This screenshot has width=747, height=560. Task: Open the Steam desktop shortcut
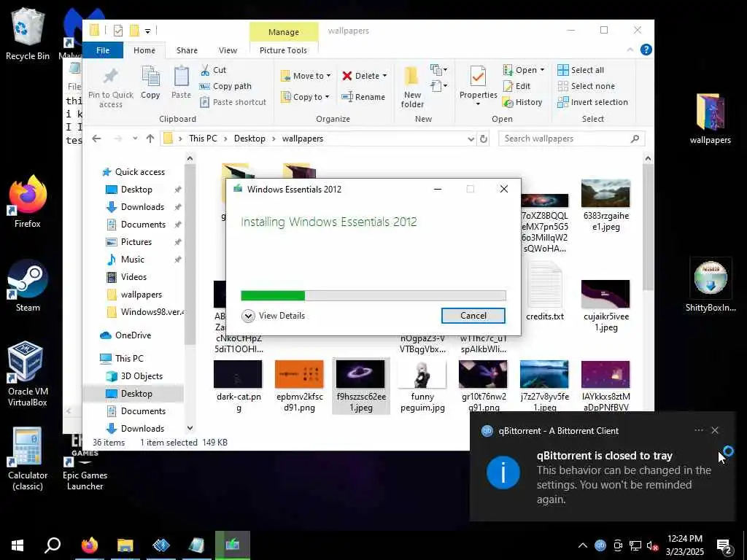pyautogui.click(x=27, y=286)
